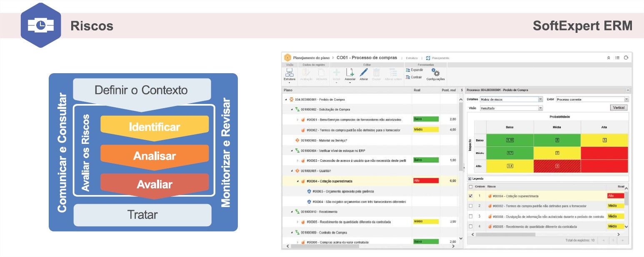Viewport: 644px width, 257px height.
Task: Click the Planejamento do plano breadcrumb link
Action: (311, 58)
